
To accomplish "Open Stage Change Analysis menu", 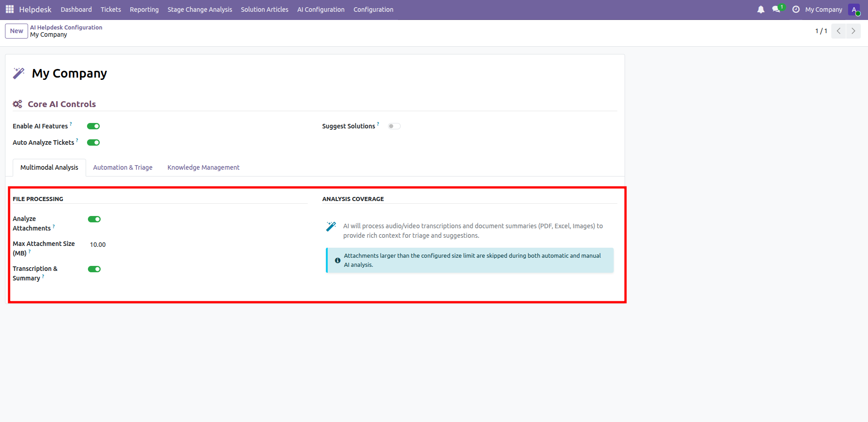I will tap(200, 10).
